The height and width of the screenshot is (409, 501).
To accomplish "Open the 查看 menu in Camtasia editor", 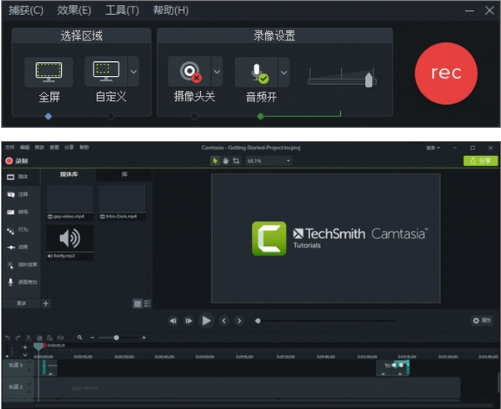I will pos(54,147).
